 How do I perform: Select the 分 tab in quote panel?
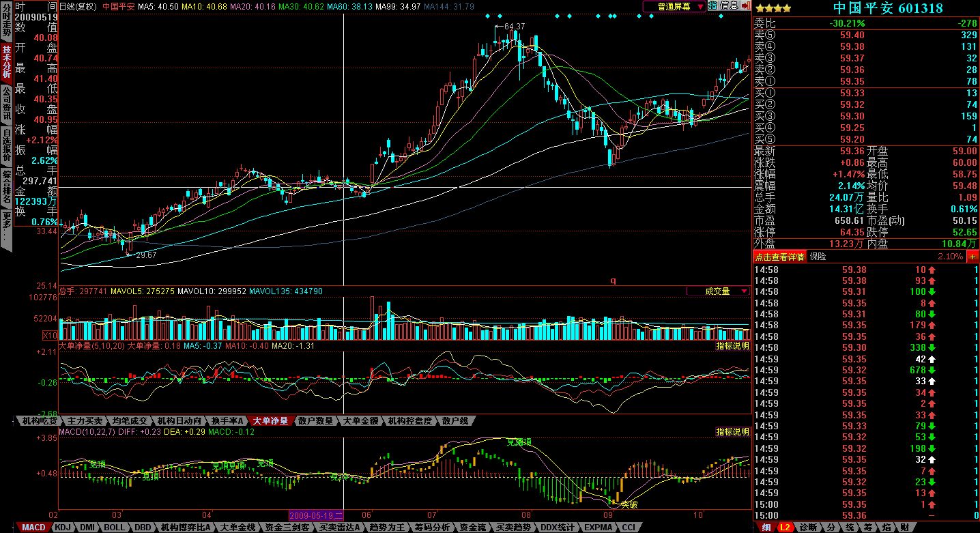pos(830,528)
